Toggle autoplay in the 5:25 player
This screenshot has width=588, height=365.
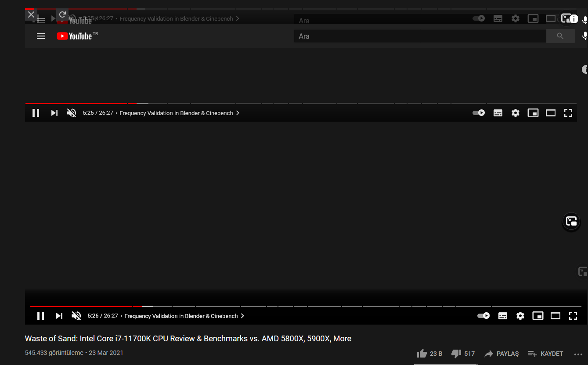click(x=479, y=113)
